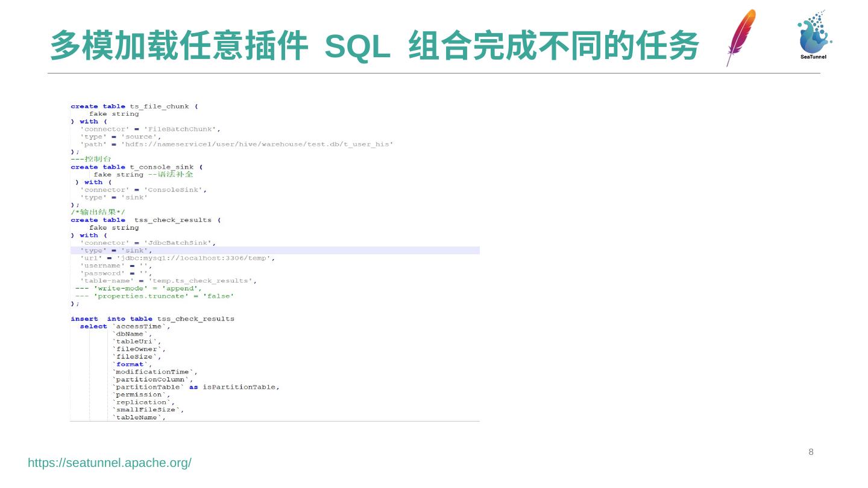Click the SeaTunnel logo
This screenshot has height=488, width=868.
click(x=814, y=35)
